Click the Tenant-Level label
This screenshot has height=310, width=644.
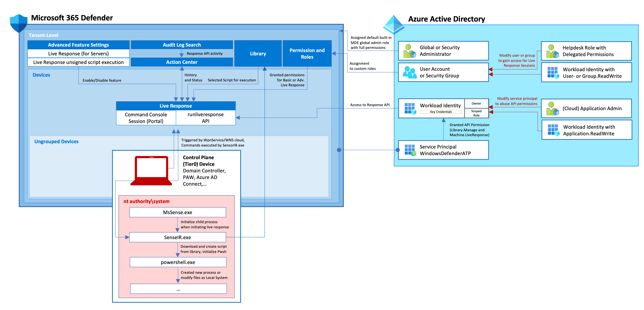pyautogui.click(x=43, y=35)
